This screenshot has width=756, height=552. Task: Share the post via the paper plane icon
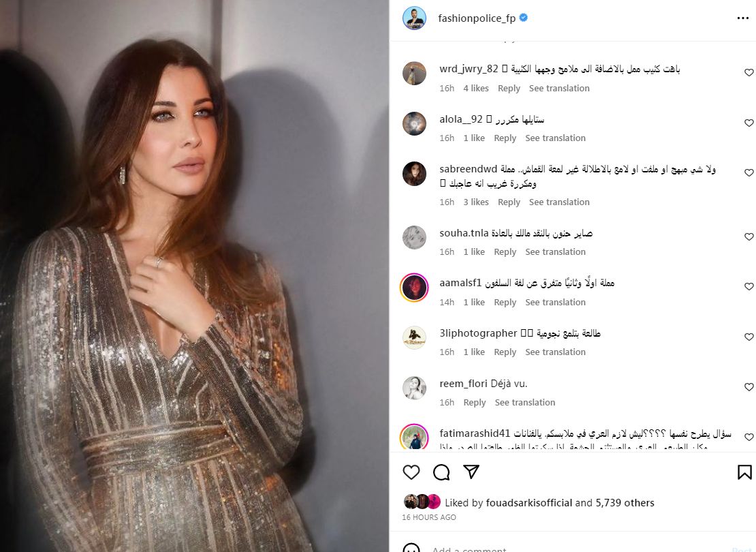click(x=471, y=472)
